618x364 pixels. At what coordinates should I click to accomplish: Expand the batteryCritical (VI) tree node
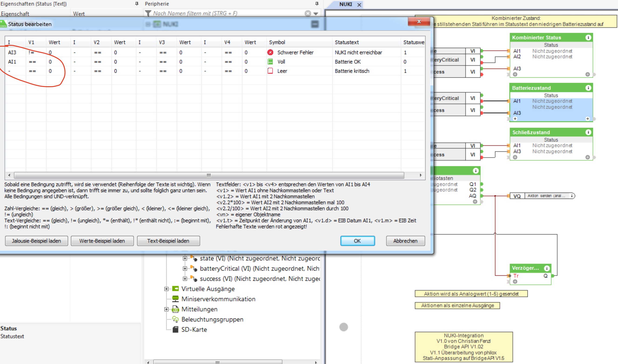185,269
